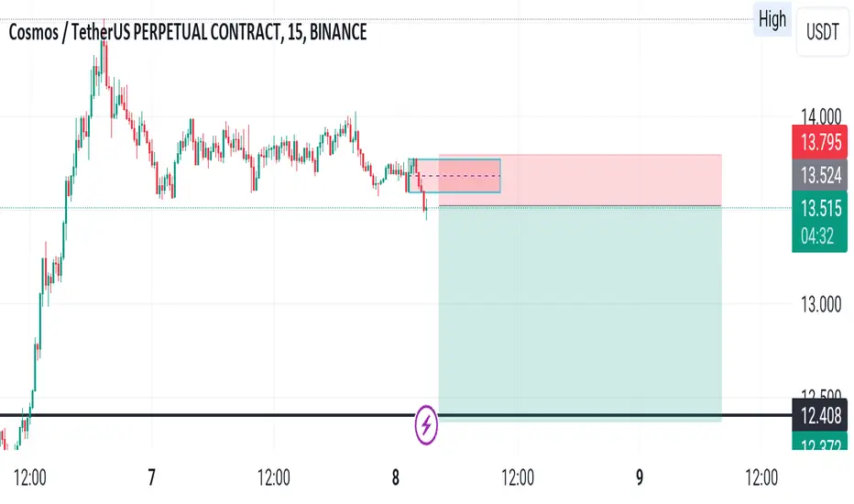Click the USDT currency button

coord(823,31)
